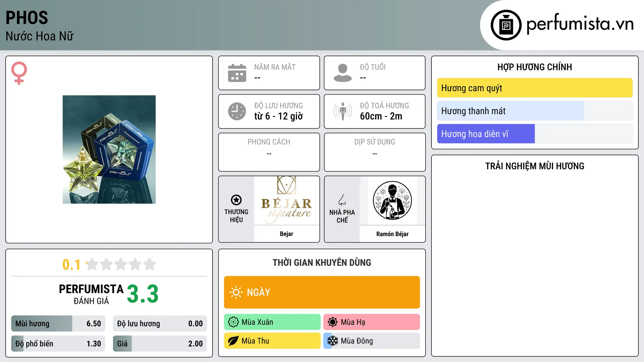Viewport: 644px width, 362px height.
Task: Click the Hương cam quýt accord bar
Action: pyautogui.click(x=535, y=88)
